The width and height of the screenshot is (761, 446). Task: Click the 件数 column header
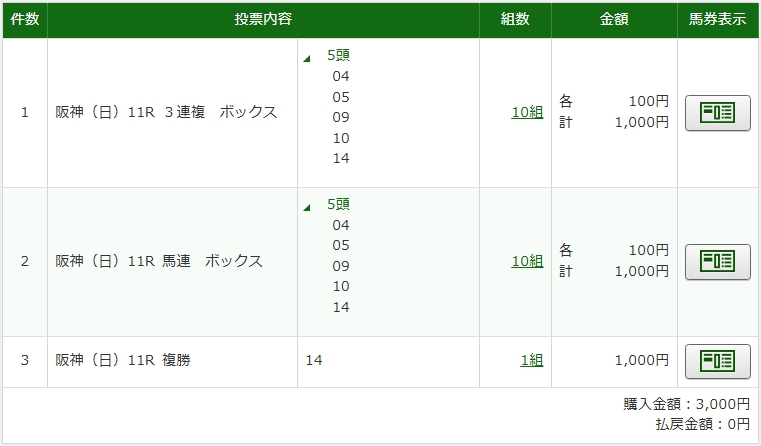pos(25,20)
